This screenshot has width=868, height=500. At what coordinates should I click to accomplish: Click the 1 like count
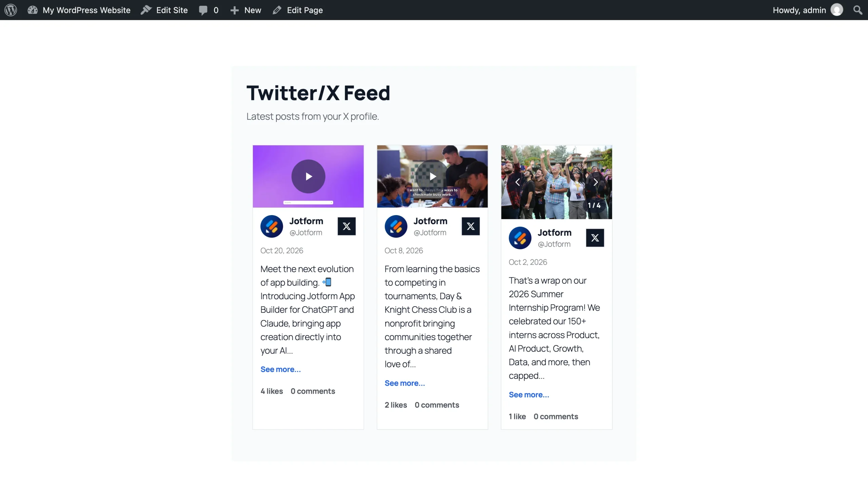tap(517, 417)
